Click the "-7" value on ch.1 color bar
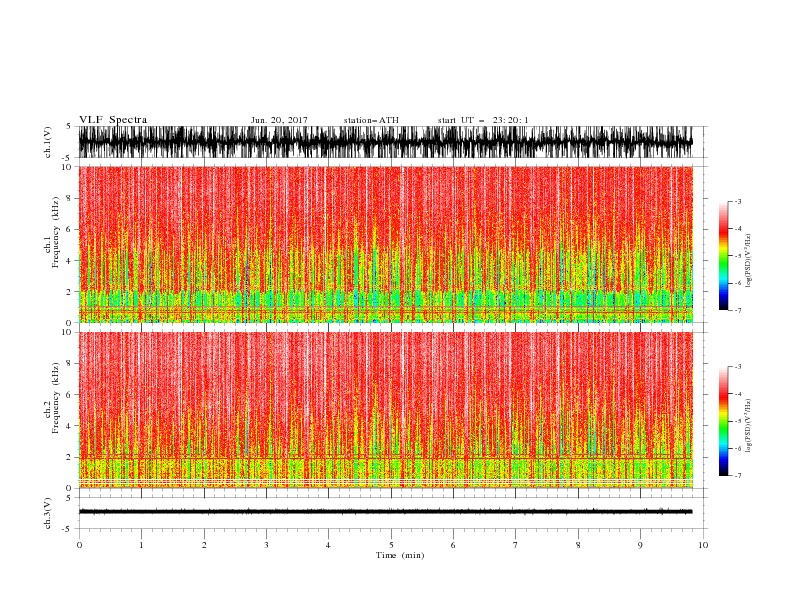792x612 pixels. [x=737, y=310]
